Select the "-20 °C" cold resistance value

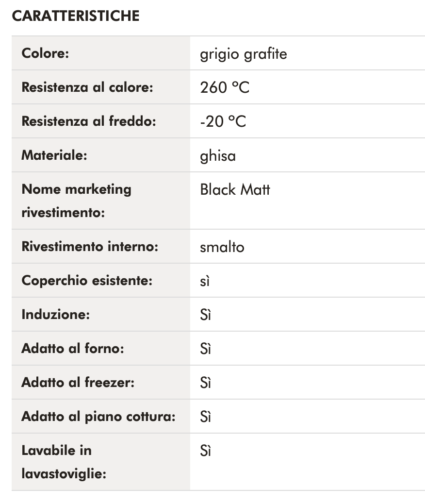(x=223, y=121)
